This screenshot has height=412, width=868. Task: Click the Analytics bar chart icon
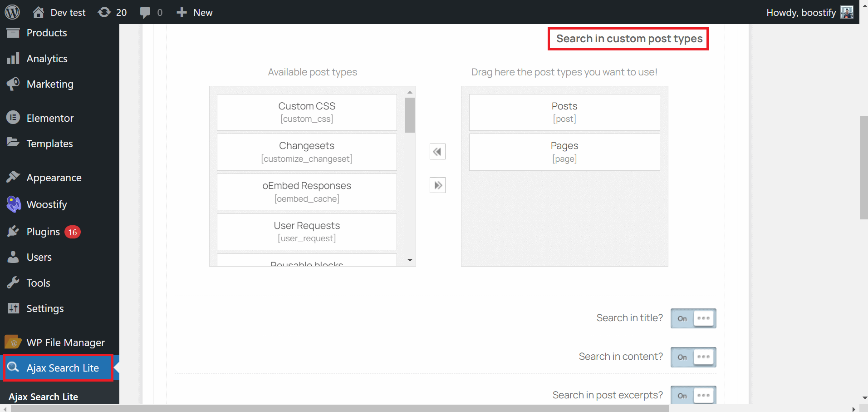tap(13, 58)
